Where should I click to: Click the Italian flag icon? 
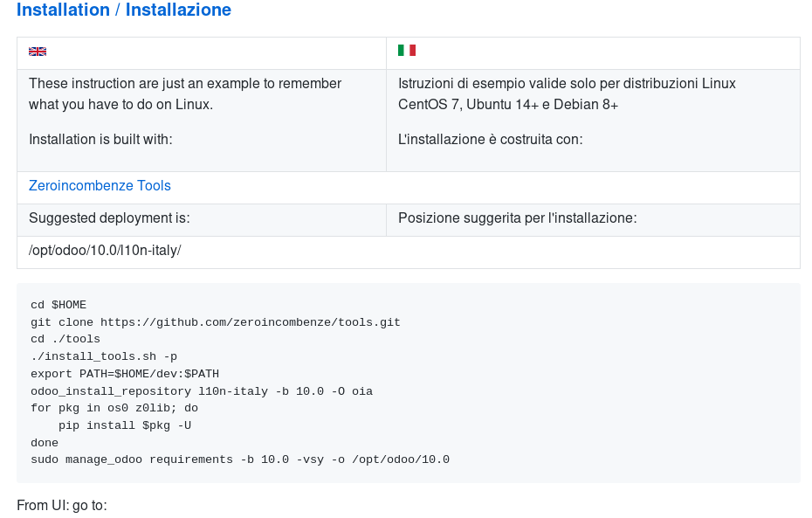pyautogui.click(x=407, y=51)
